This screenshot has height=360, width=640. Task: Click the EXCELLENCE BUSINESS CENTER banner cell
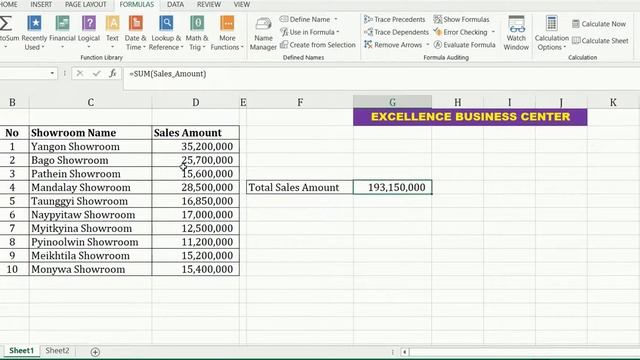click(470, 117)
